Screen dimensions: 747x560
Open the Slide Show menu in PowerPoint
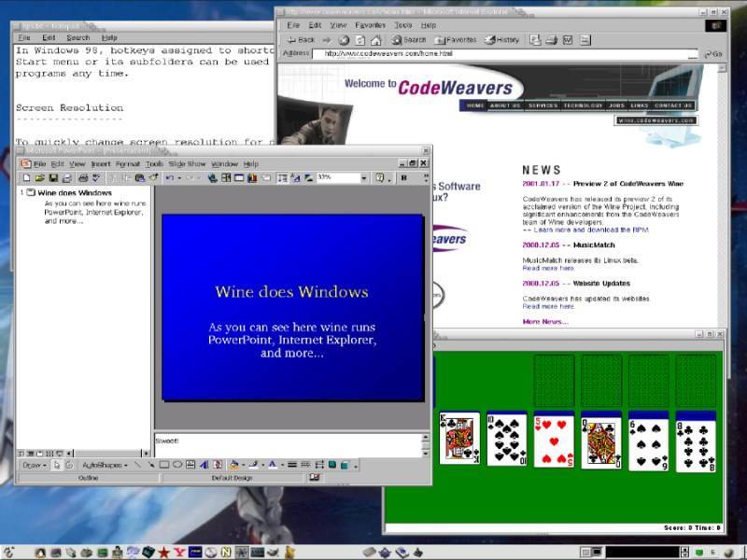187,164
